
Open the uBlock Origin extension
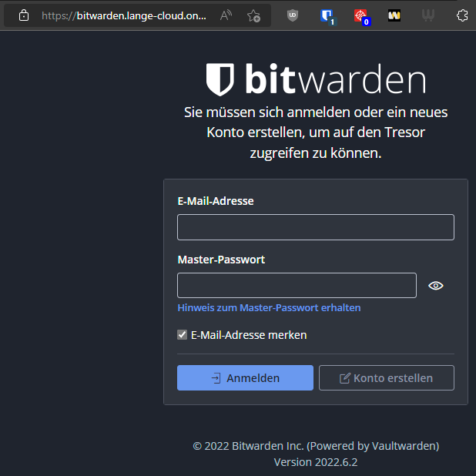[x=293, y=15]
